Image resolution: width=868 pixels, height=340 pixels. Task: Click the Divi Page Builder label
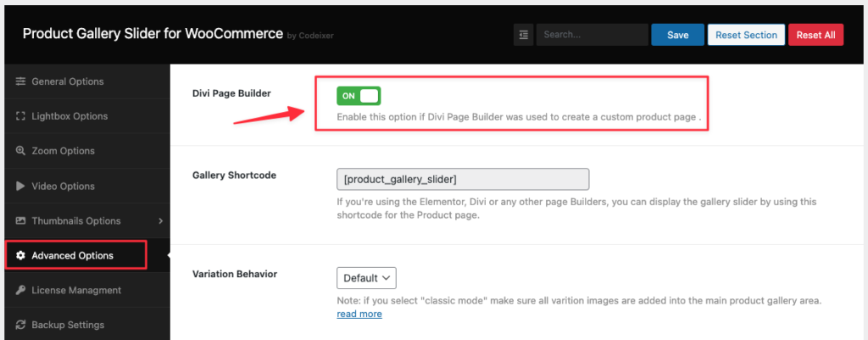231,93
